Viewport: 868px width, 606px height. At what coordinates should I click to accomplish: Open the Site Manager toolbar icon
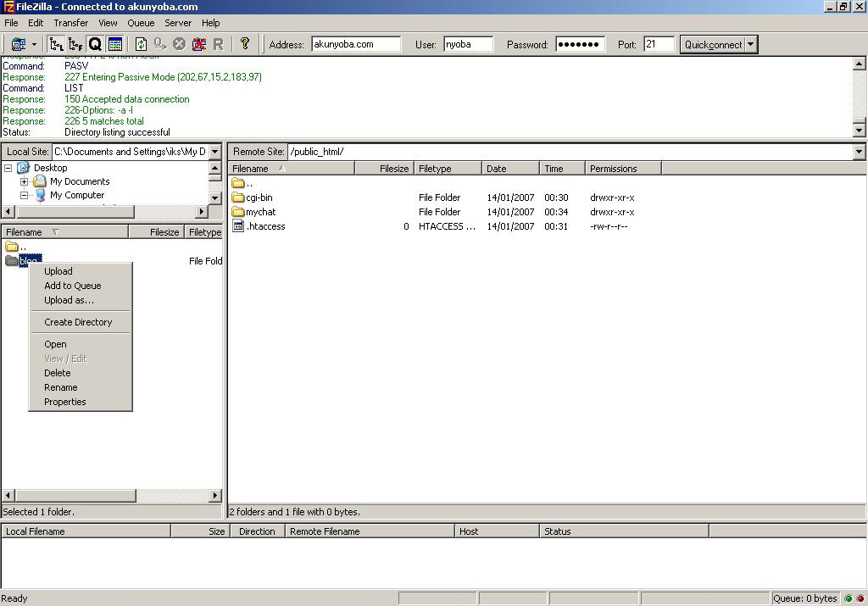point(19,44)
